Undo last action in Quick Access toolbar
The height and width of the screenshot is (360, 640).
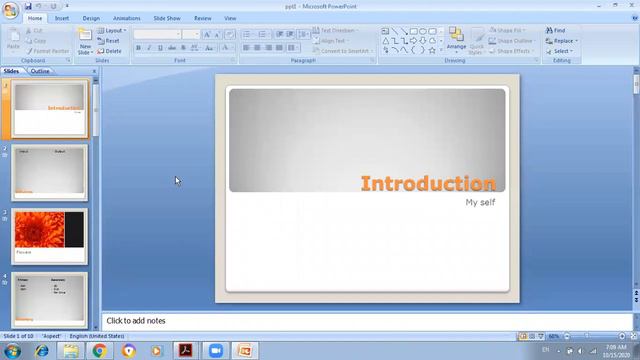coord(38,6)
